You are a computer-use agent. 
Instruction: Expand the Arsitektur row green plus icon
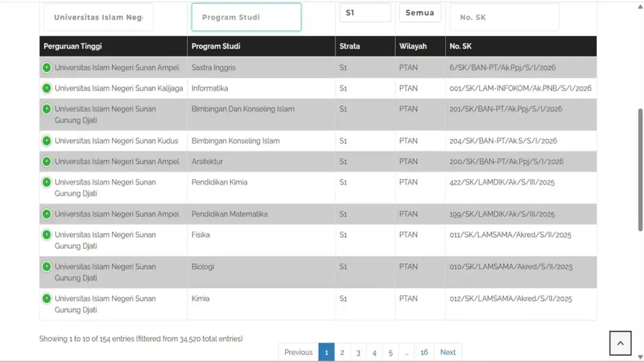(47, 162)
